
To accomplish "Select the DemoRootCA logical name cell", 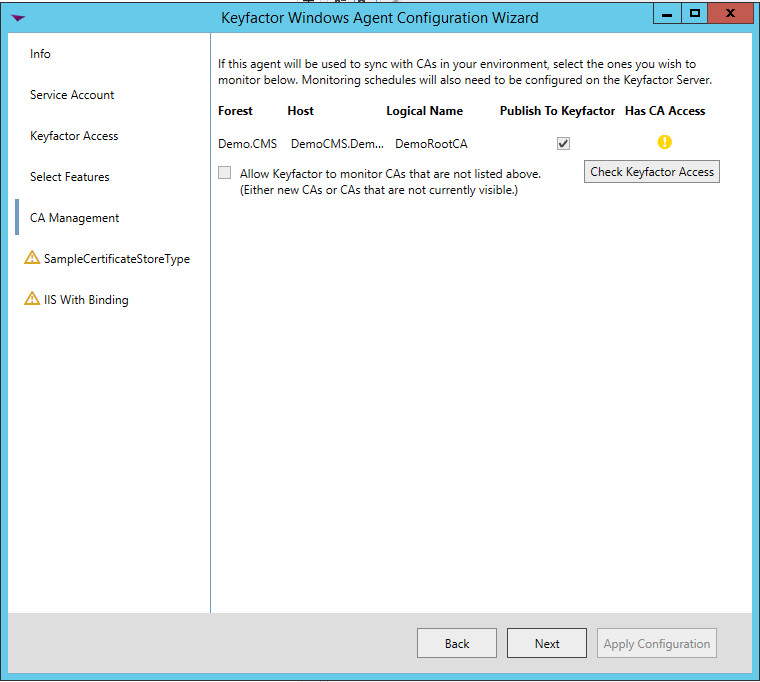I will pos(431,144).
